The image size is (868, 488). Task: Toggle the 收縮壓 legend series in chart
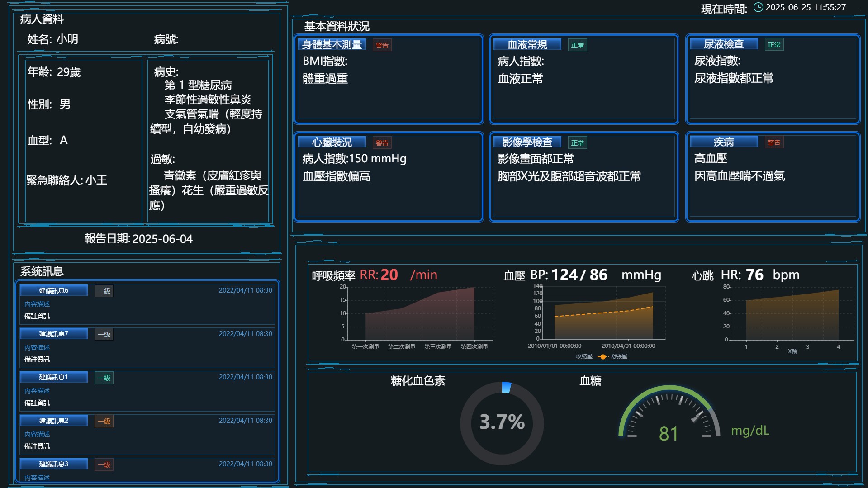(x=584, y=356)
